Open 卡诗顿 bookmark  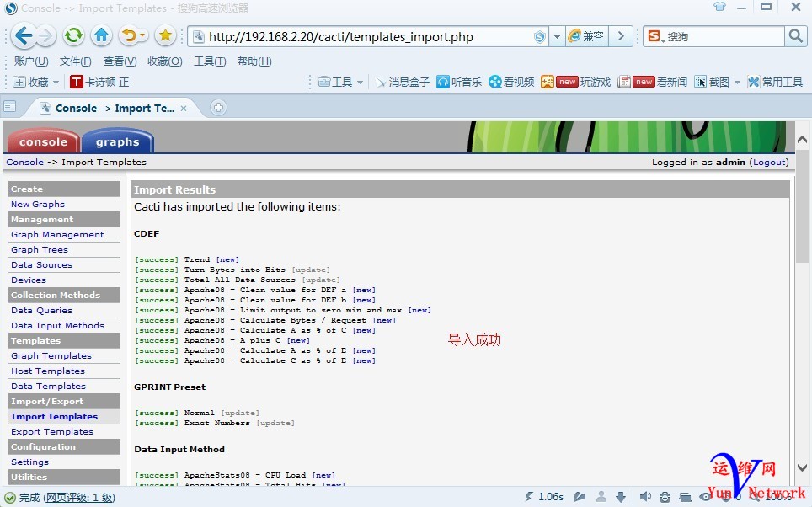point(99,82)
